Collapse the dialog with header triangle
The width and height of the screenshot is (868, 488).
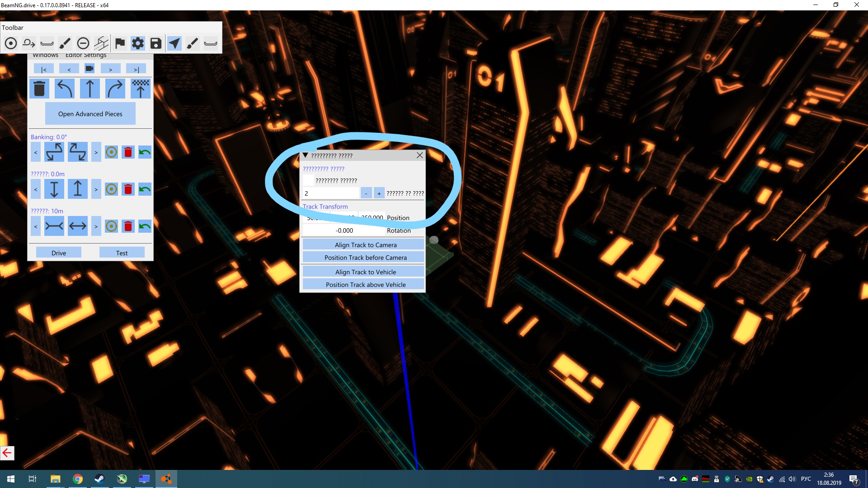click(x=306, y=155)
